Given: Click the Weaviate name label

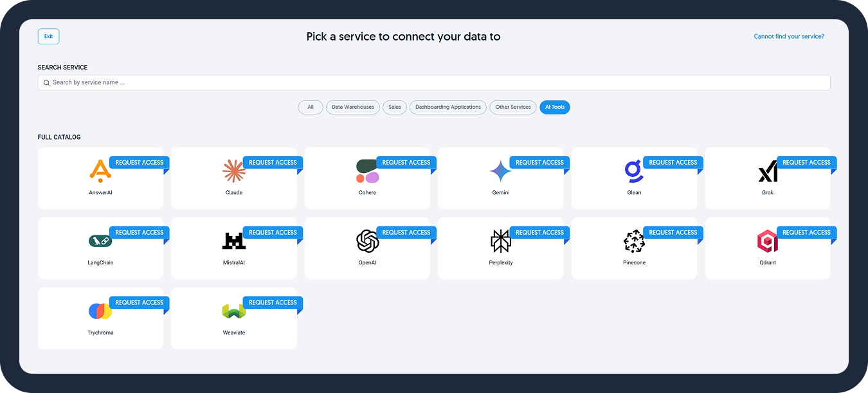Looking at the screenshot, I should pyautogui.click(x=234, y=333).
